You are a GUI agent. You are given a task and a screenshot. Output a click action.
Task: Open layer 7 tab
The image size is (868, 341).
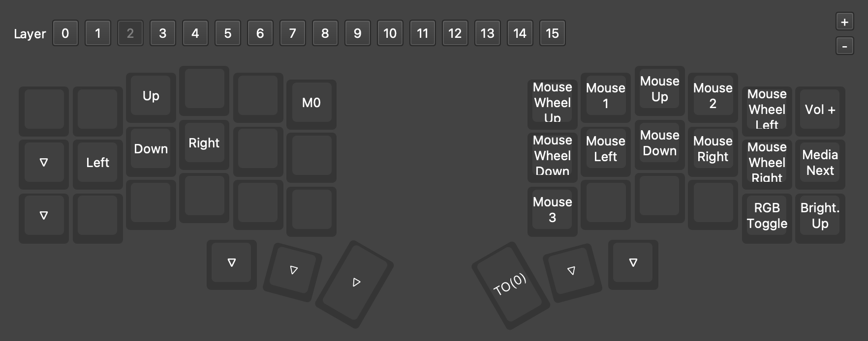(293, 33)
